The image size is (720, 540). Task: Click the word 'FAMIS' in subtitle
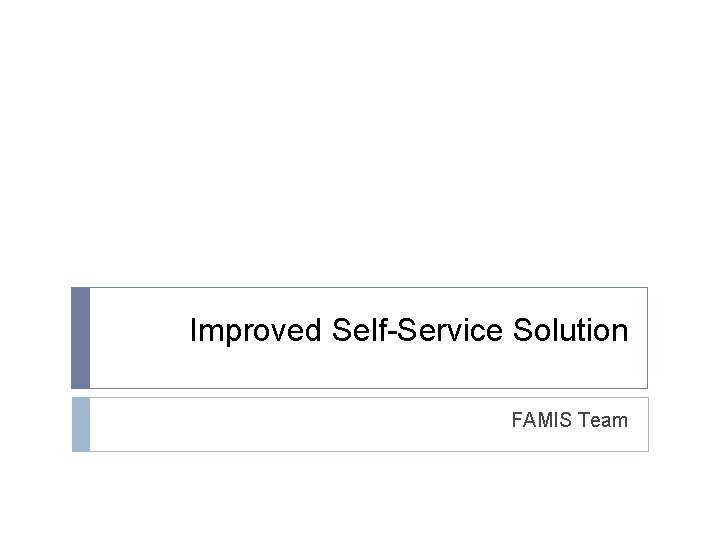coord(541,420)
